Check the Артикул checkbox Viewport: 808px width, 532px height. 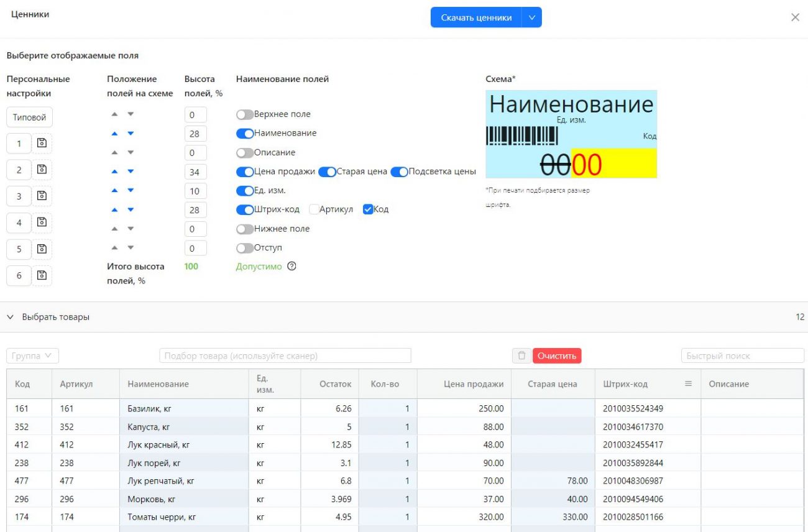tap(314, 209)
